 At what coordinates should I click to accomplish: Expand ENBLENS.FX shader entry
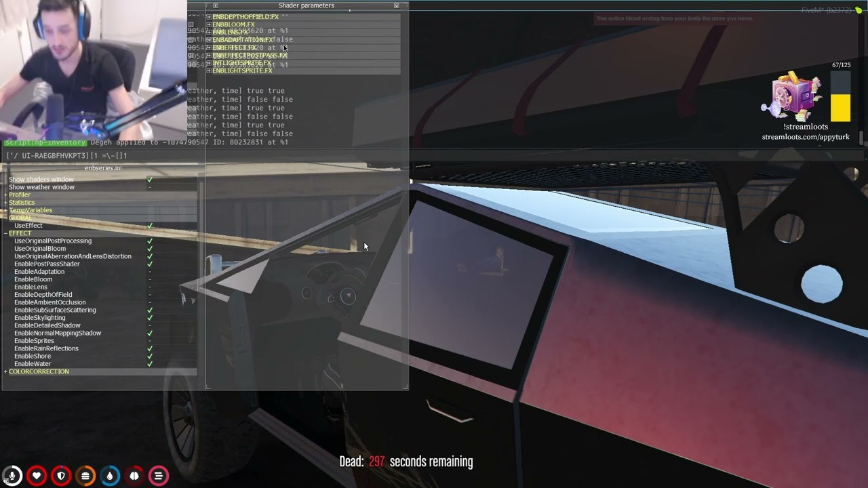[x=209, y=32]
